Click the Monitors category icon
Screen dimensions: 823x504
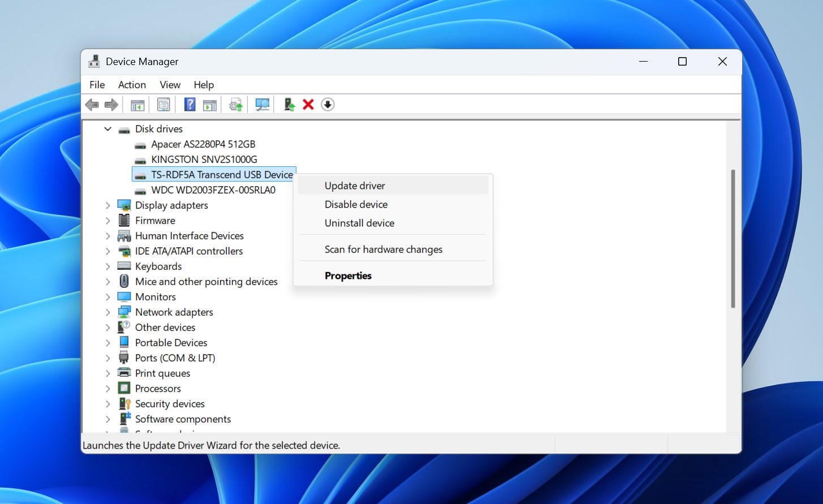pyautogui.click(x=124, y=296)
